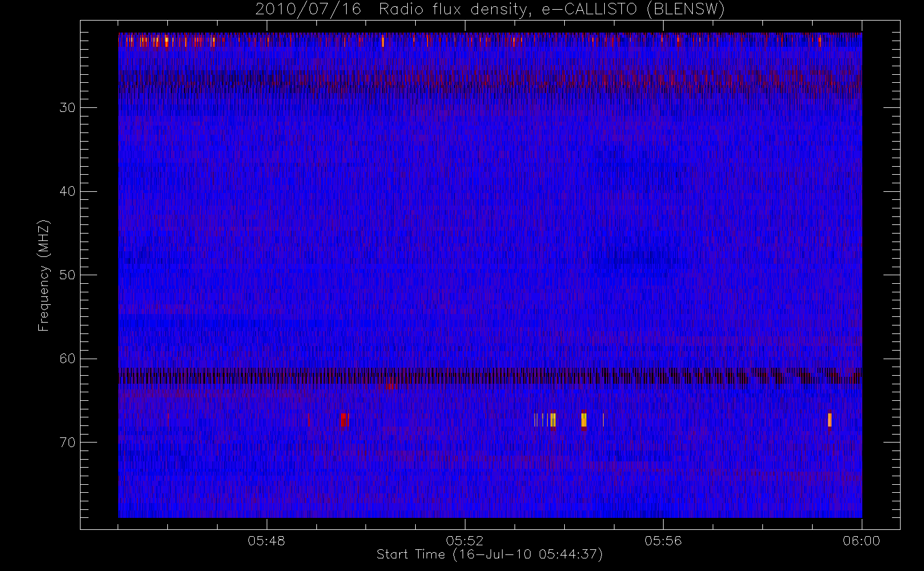The width and height of the screenshot is (924, 571).
Task: Click the 05:52 time tick label
Action: 465,541
